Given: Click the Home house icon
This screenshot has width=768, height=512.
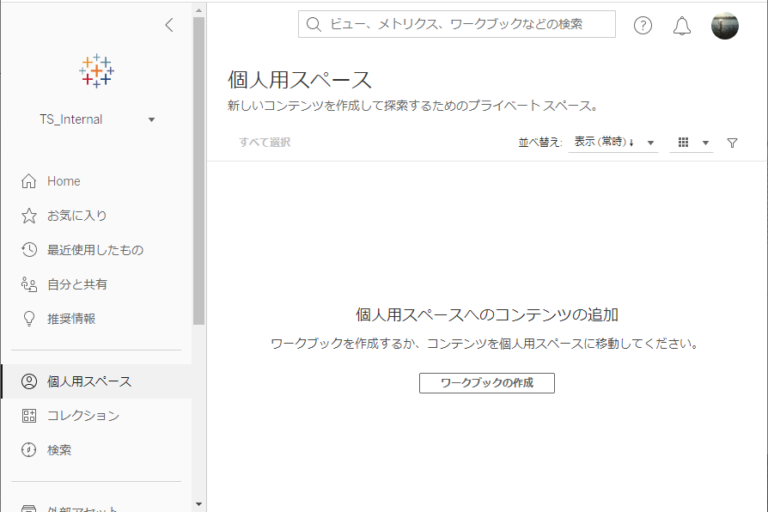Looking at the screenshot, I should click(29, 181).
